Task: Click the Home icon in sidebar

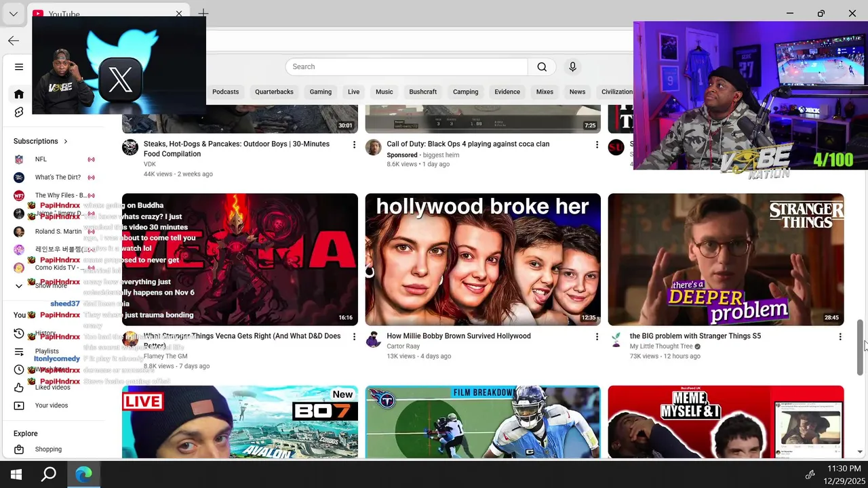Action: pyautogui.click(x=19, y=94)
